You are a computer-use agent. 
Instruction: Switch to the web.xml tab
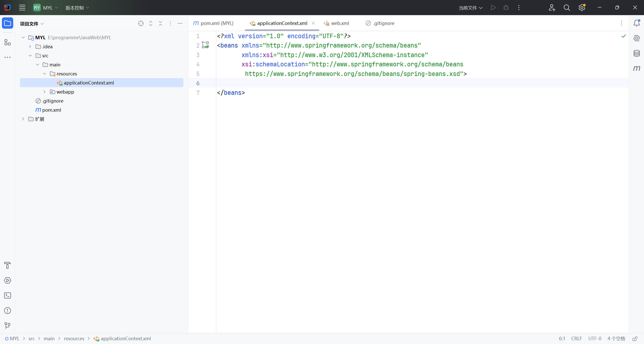pyautogui.click(x=340, y=23)
